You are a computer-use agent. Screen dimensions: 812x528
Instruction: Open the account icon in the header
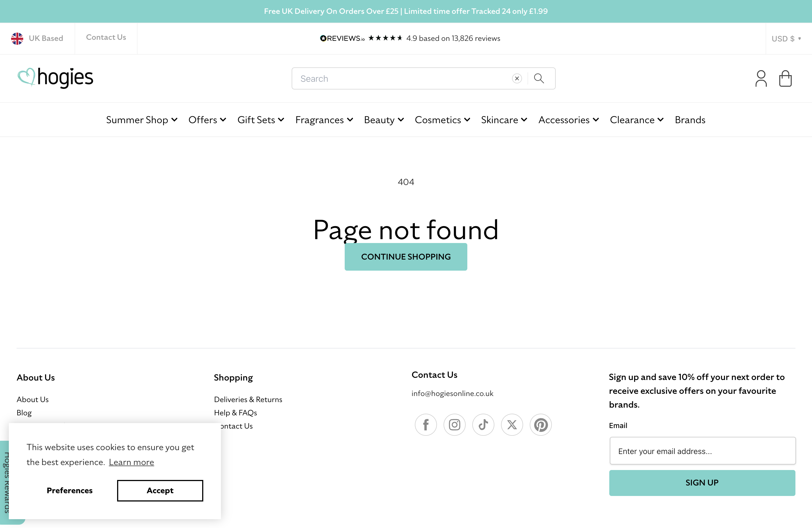(x=761, y=78)
